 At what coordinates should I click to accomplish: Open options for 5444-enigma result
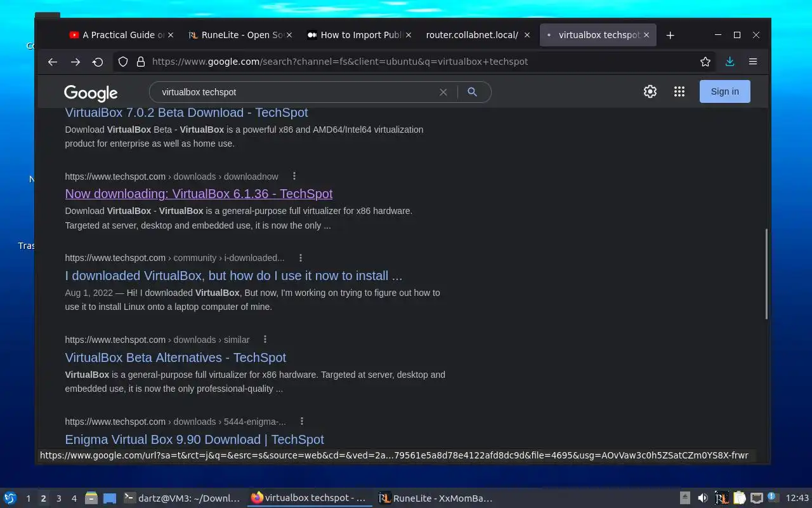click(x=302, y=422)
